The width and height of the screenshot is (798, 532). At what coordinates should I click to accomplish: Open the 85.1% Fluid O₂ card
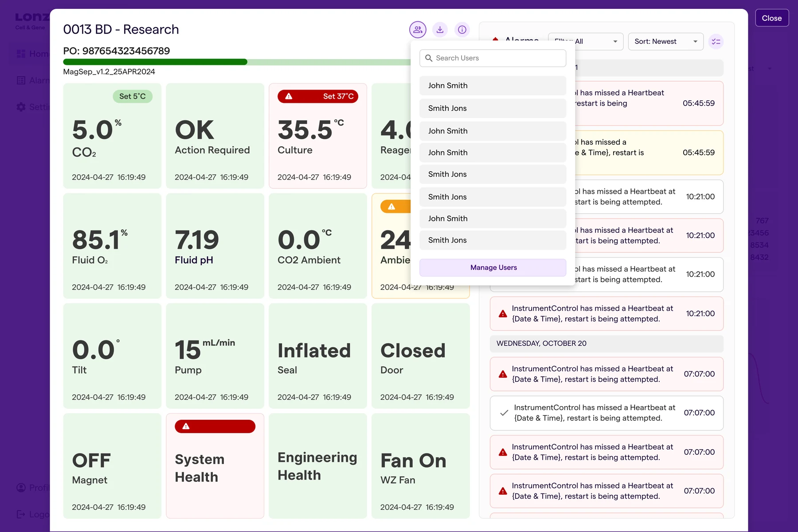pyautogui.click(x=112, y=246)
